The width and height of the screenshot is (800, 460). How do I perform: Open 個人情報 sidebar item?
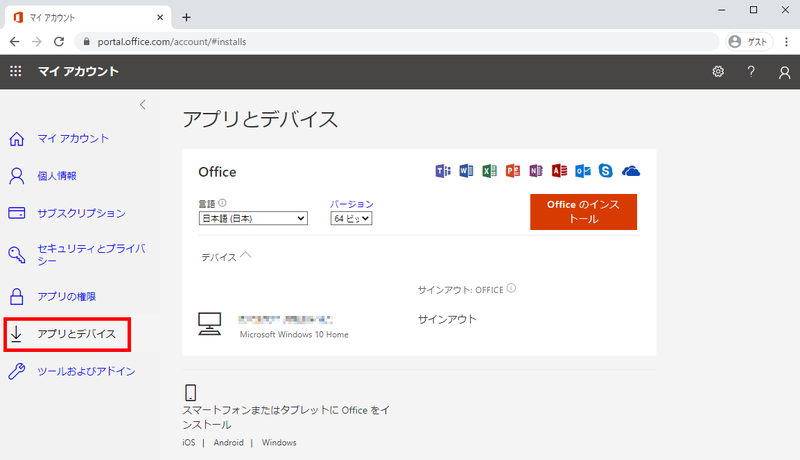[57, 176]
